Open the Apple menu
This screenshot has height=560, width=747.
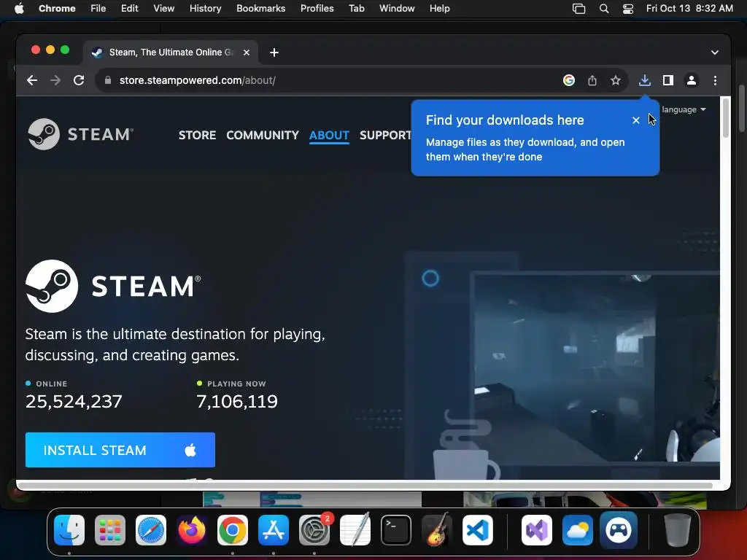click(x=19, y=9)
